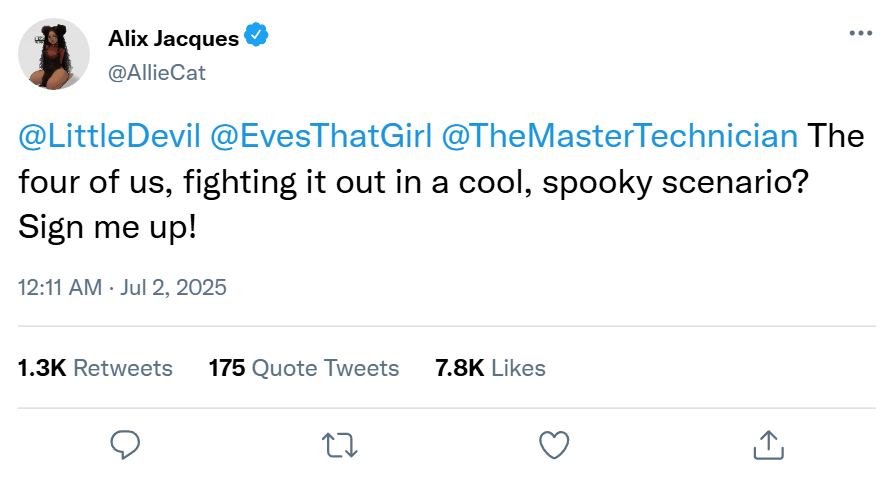See the 7.8K Likes list
894x499 pixels.
click(x=490, y=368)
